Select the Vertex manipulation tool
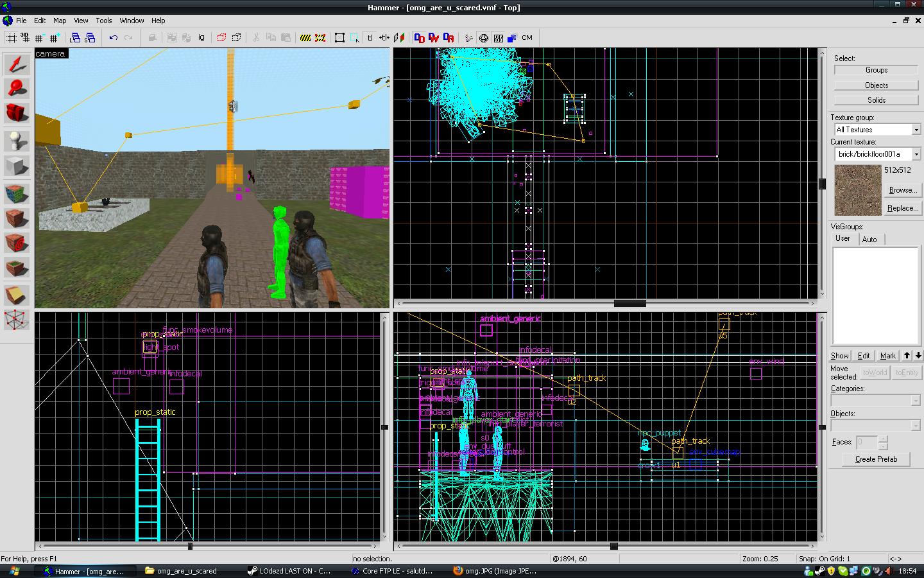 (17, 320)
